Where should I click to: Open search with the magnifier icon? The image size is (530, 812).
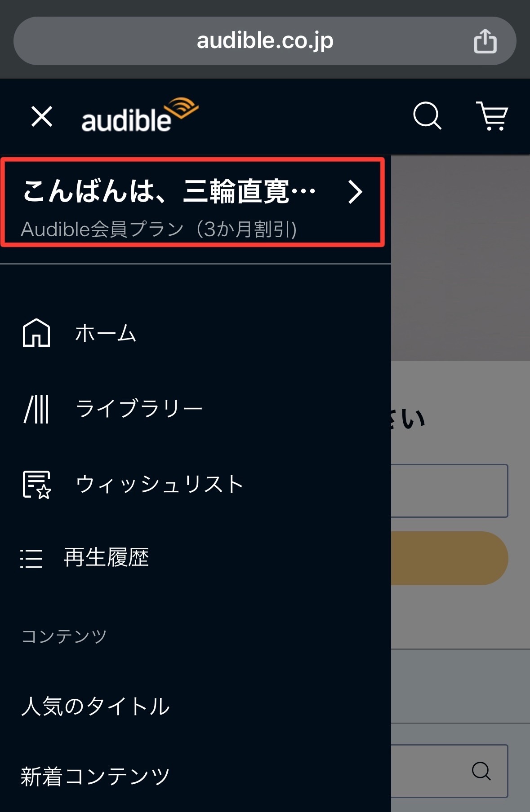427,116
